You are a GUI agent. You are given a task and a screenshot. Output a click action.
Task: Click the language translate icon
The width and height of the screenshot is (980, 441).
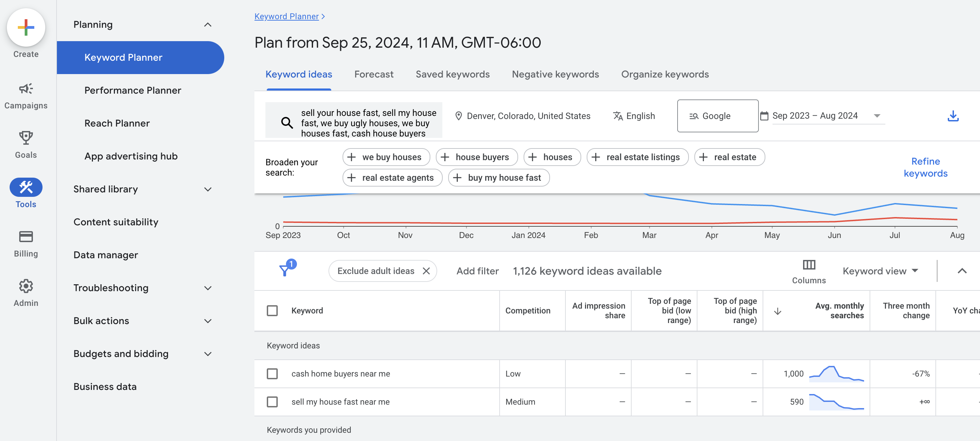tap(618, 116)
